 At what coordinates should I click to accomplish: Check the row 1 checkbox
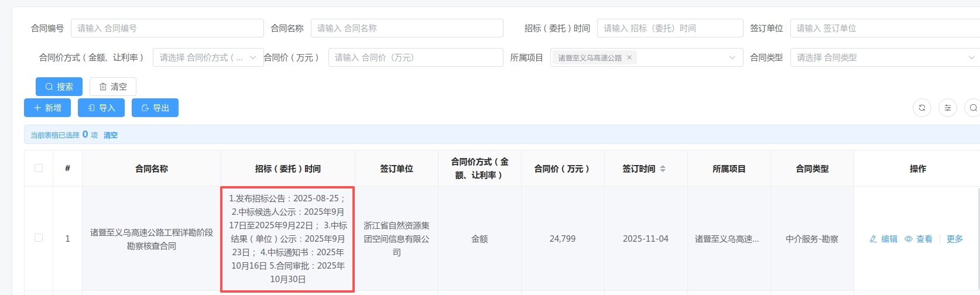point(39,238)
